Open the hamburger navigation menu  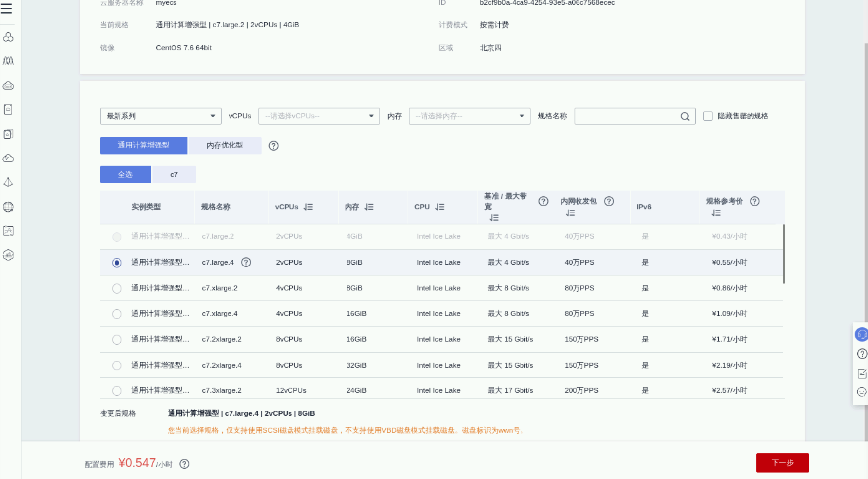(7, 8)
